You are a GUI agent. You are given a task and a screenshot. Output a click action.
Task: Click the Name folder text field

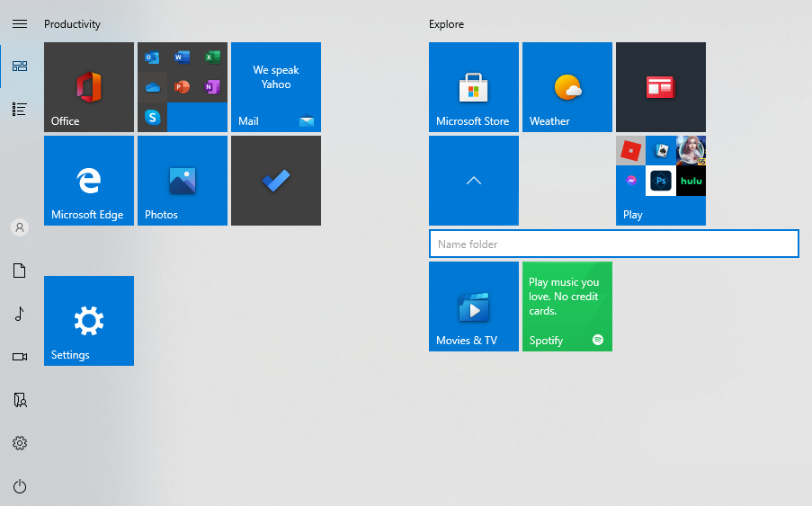(x=613, y=244)
